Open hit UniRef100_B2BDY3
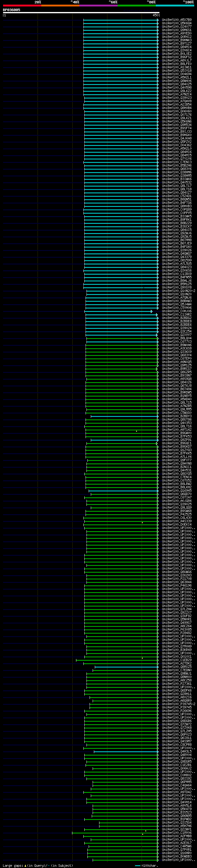Screen dimensions: 197x868 177,416
